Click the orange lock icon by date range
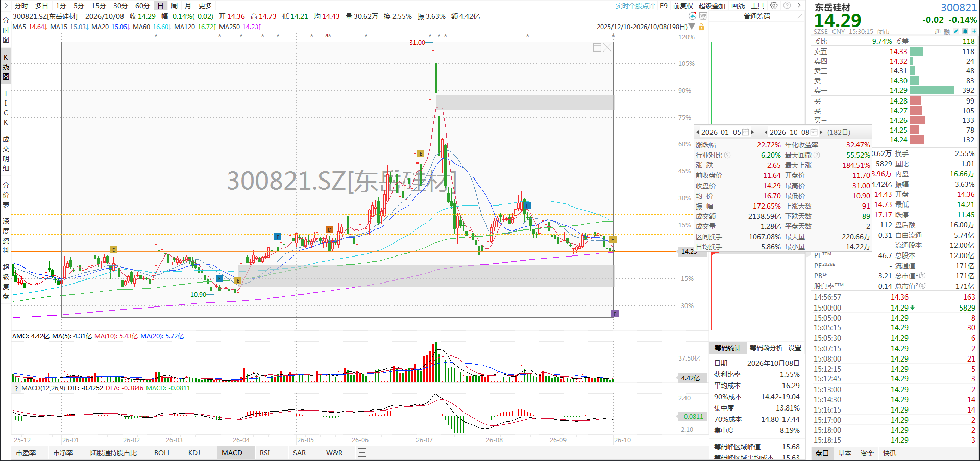Image resolution: width=980 pixels, height=461 pixels. tap(701, 27)
